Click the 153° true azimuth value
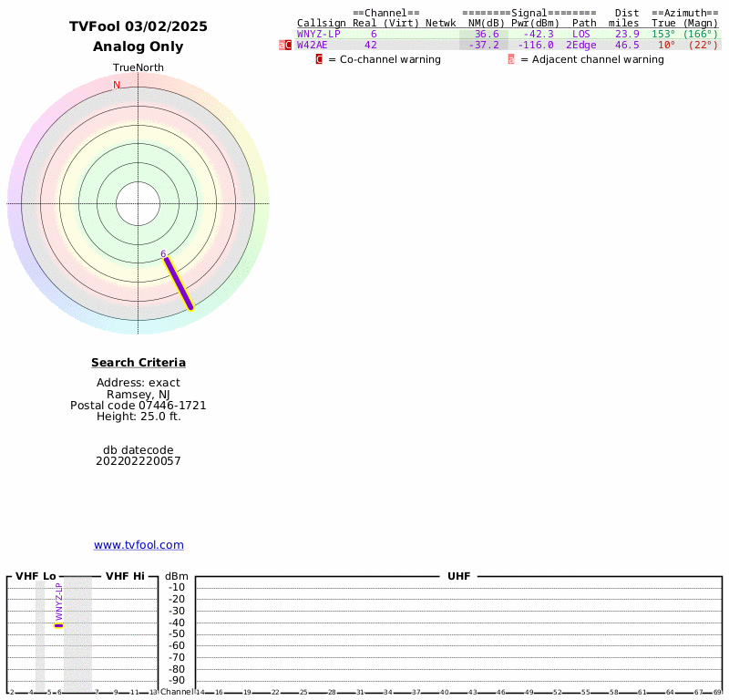This screenshot has height=700, width=729. [663, 34]
